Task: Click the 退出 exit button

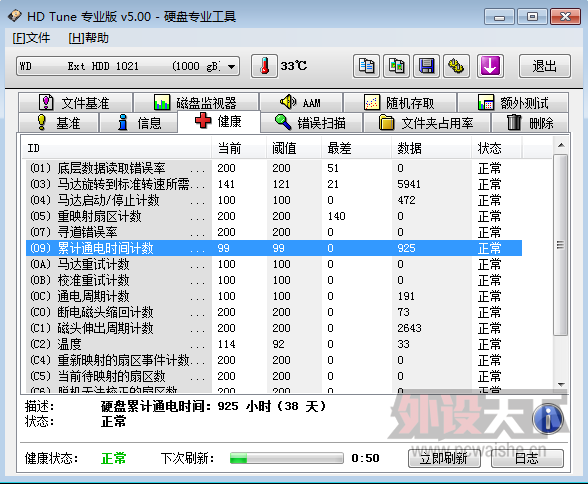Action: pyautogui.click(x=545, y=66)
